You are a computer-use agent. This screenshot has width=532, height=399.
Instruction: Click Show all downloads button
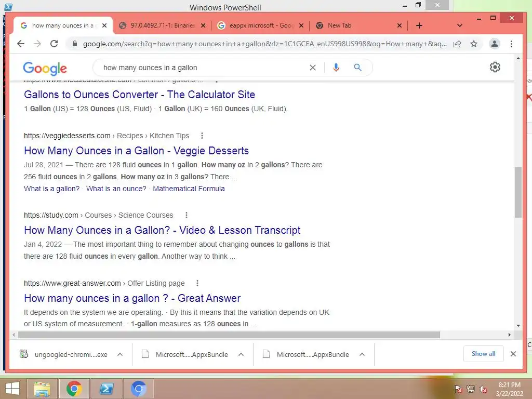(x=484, y=354)
